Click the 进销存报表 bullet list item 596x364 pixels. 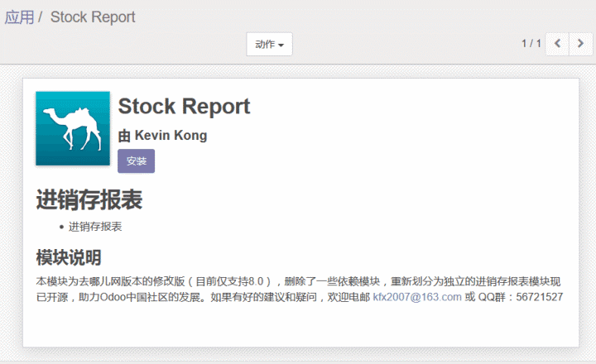(95, 227)
